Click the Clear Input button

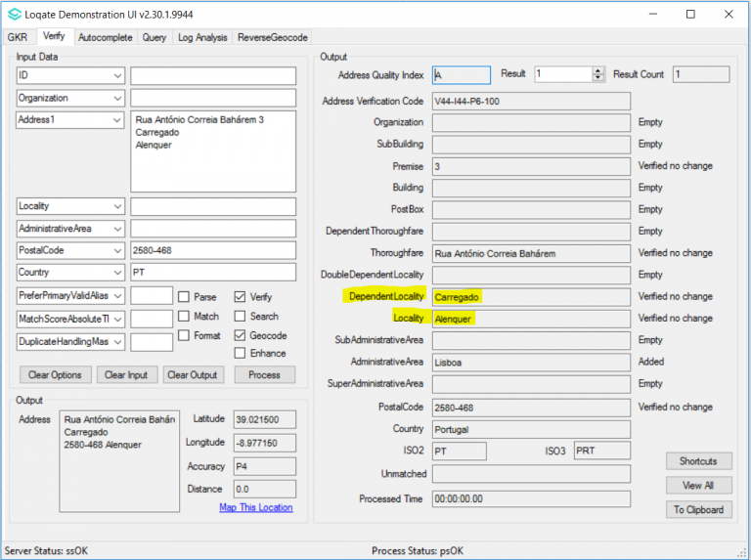pos(126,375)
